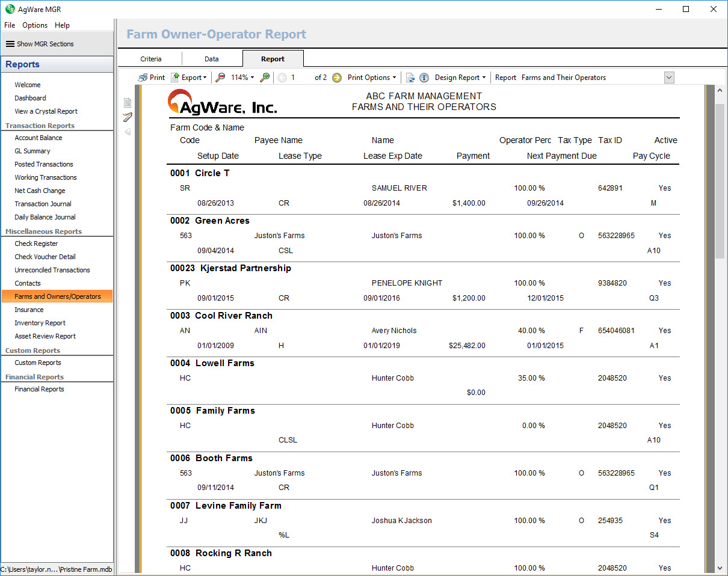Switch to the Criteria tab

[151, 59]
